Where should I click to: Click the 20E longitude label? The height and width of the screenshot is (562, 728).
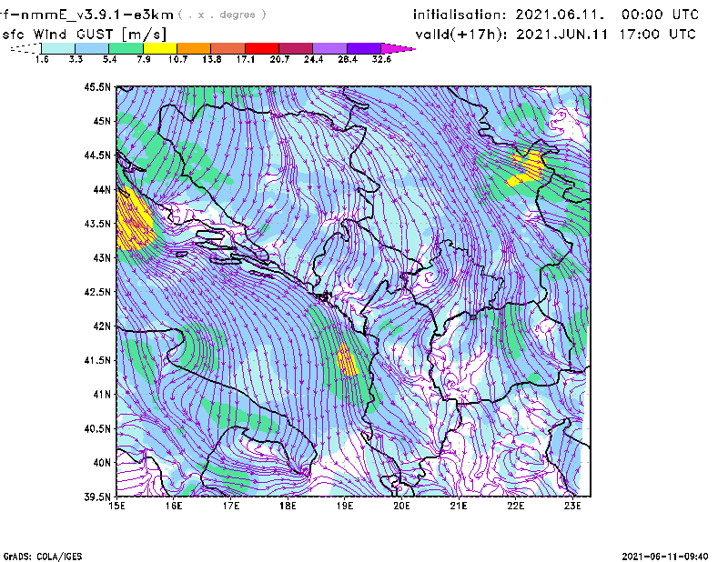[x=401, y=506]
